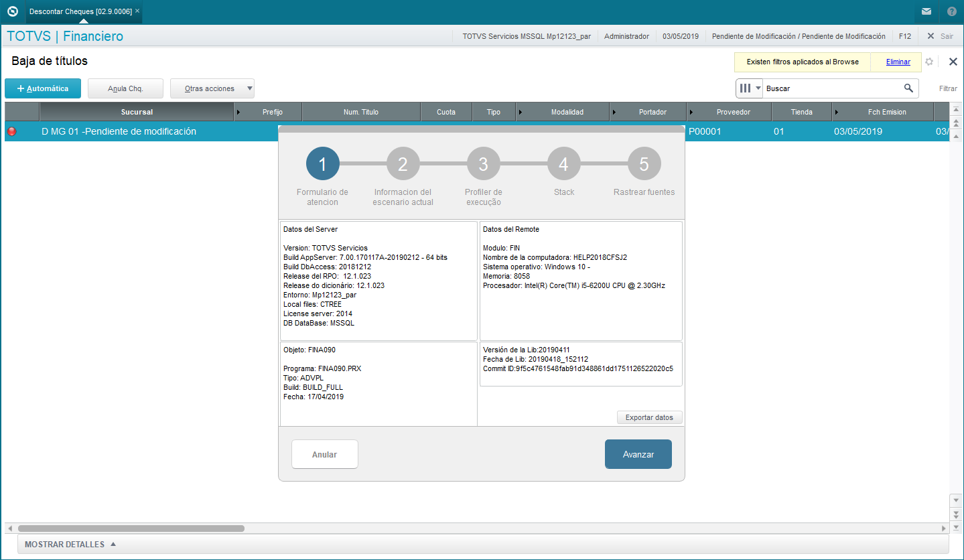Click Eliminar filter link
964x560 pixels.
[x=898, y=62]
